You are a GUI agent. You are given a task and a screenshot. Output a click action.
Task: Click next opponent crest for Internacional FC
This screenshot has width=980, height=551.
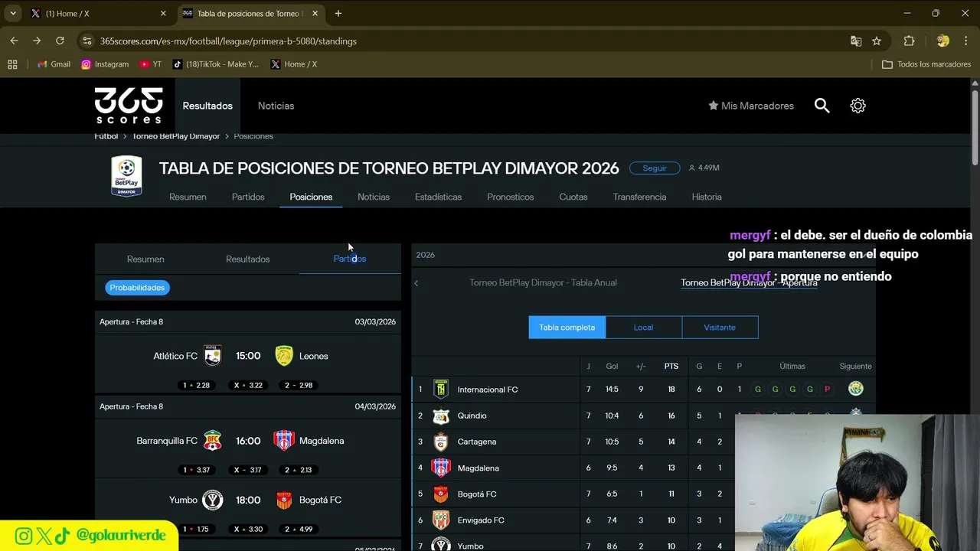pos(856,389)
